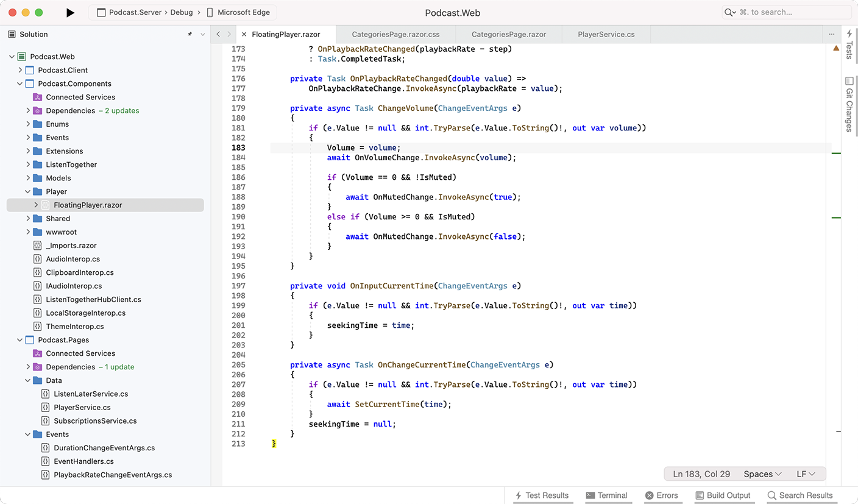The image size is (858, 504).
Task: Navigate back with the left arrow
Action: [x=218, y=35]
